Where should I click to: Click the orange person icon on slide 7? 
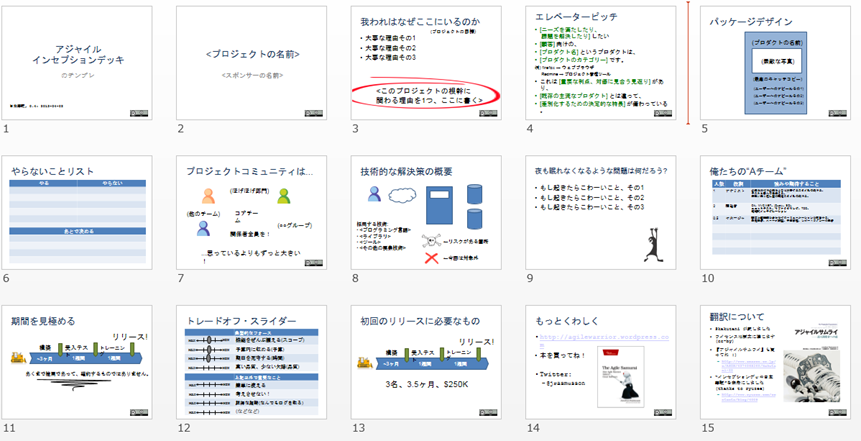(208, 196)
